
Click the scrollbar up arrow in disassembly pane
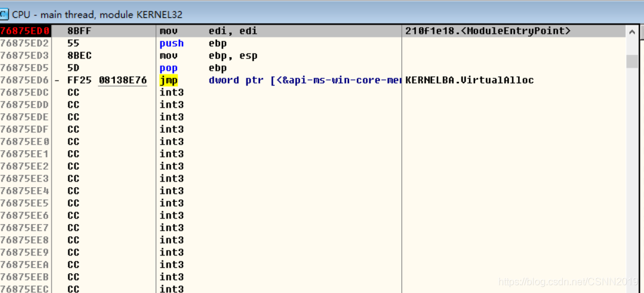click(632, 31)
